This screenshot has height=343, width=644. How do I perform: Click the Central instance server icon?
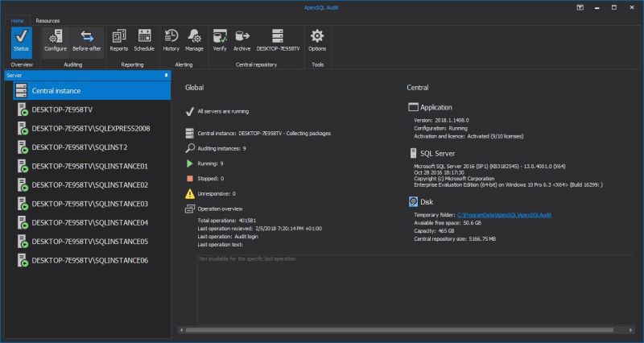(x=22, y=91)
